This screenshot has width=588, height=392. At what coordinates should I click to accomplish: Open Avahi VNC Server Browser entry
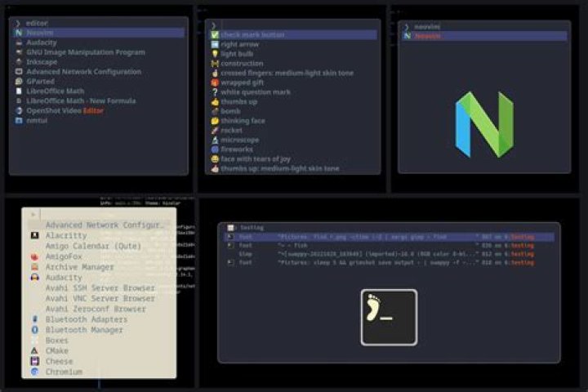coord(99,299)
